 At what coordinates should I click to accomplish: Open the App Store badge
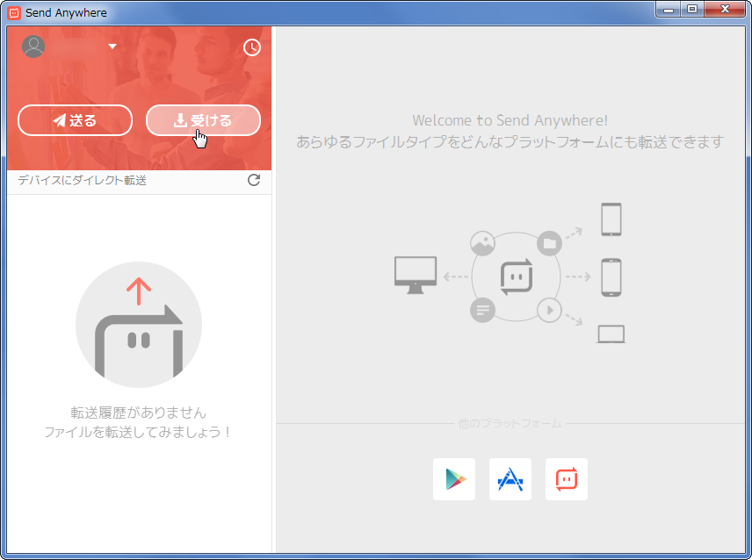pos(510,479)
